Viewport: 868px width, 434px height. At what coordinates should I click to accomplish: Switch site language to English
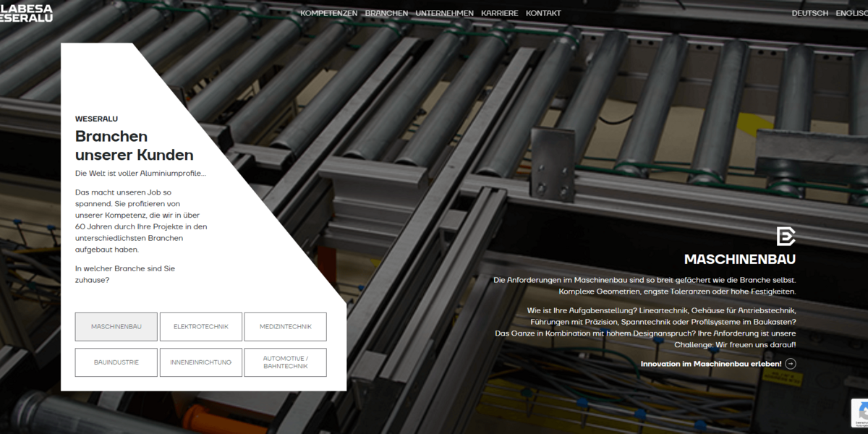point(851,13)
